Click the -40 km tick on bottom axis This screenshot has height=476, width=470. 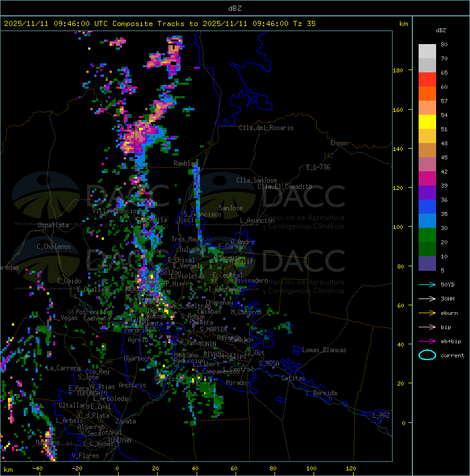point(38,469)
